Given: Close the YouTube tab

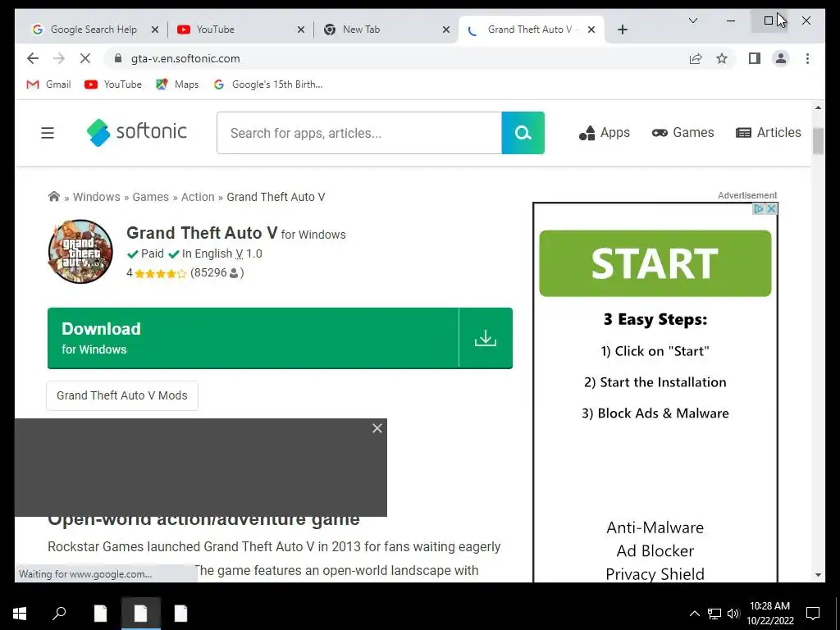Looking at the screenshot, I should pos(301,30).
